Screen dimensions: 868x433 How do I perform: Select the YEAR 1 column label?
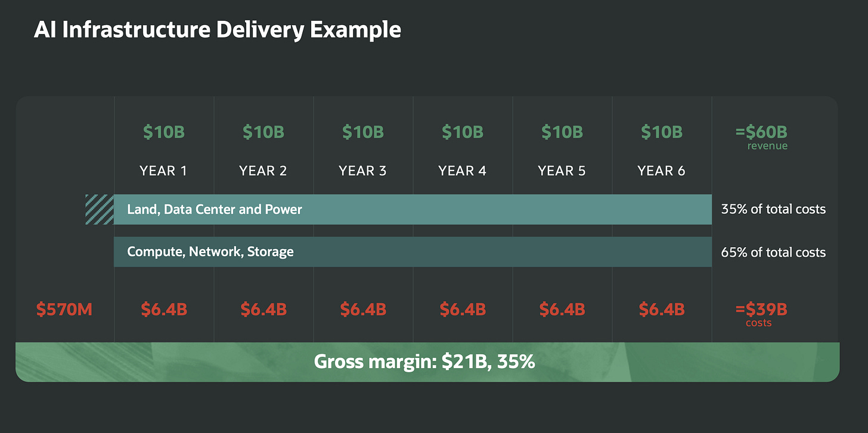pos(163,171)
